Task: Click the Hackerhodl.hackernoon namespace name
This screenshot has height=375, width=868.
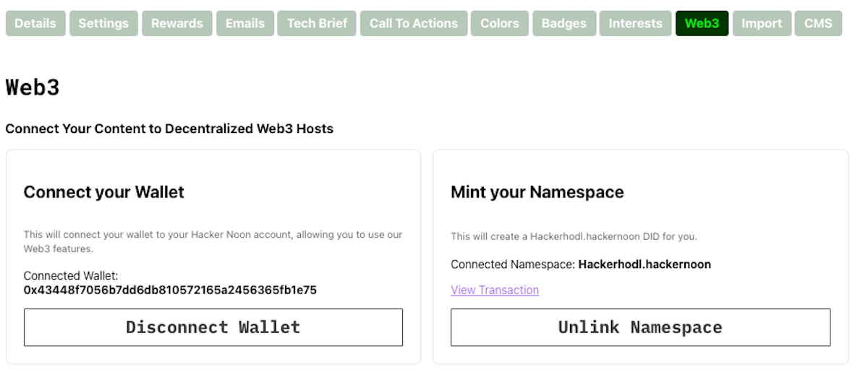Action: pos(644,264)
